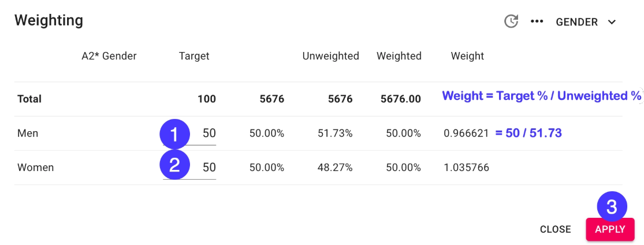The width and height of the screenshot is (644, 245).
Task: Select the Men row label
Action: [x=28, y=133]
